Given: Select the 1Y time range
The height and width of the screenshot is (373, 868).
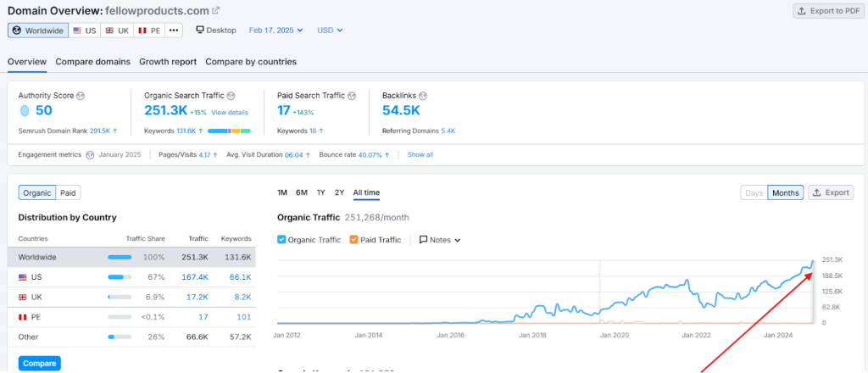Looking at the screenshot, I should [320, 192].
